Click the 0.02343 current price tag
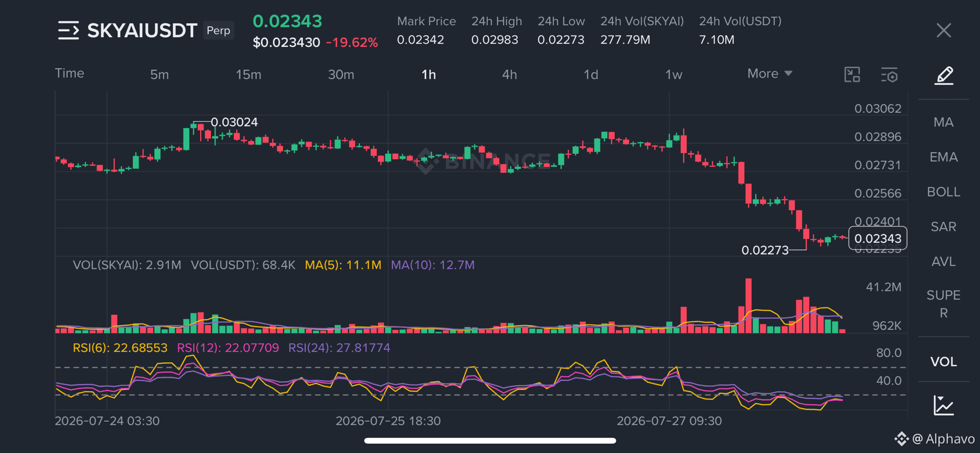This screenshot has height=453, width=980. [x=878, y=239]
